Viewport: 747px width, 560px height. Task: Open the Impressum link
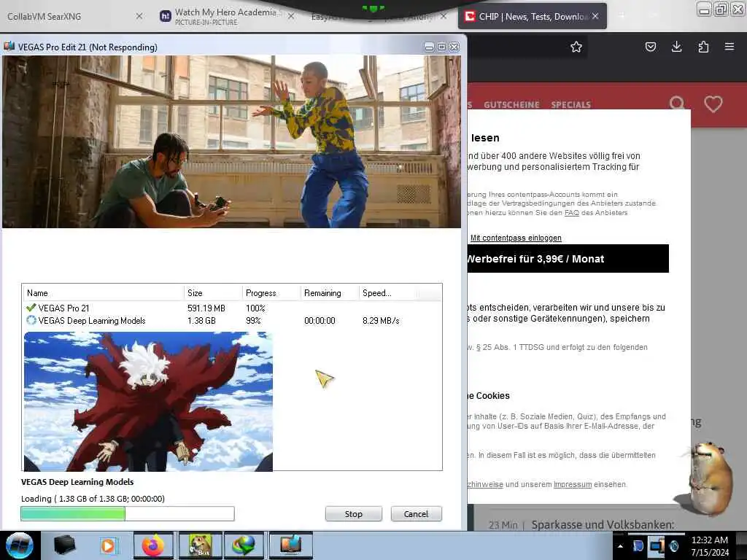573,484
